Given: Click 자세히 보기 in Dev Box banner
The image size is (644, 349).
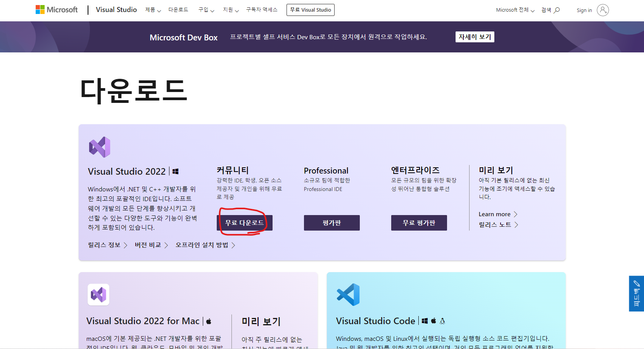Looking at the screenshot, I should coord(475,37).
